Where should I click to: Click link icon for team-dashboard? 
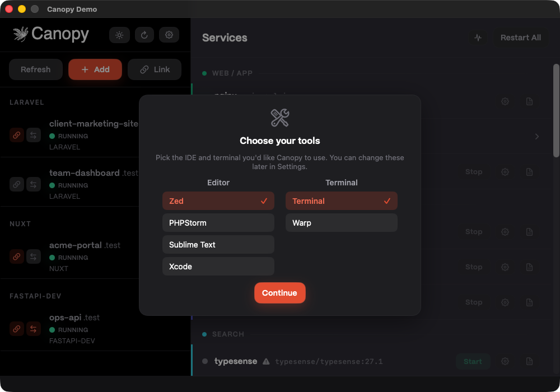[x=17, y=185]
